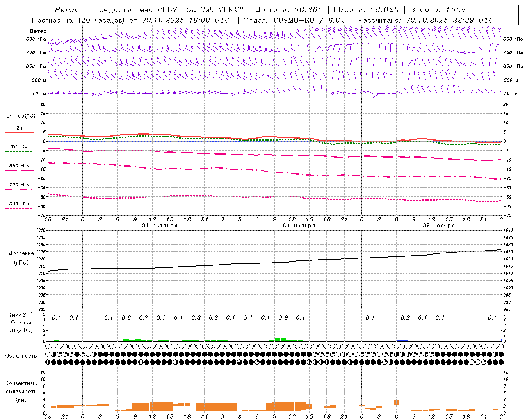Click the "31 октября" date label

tap(160, 226)
